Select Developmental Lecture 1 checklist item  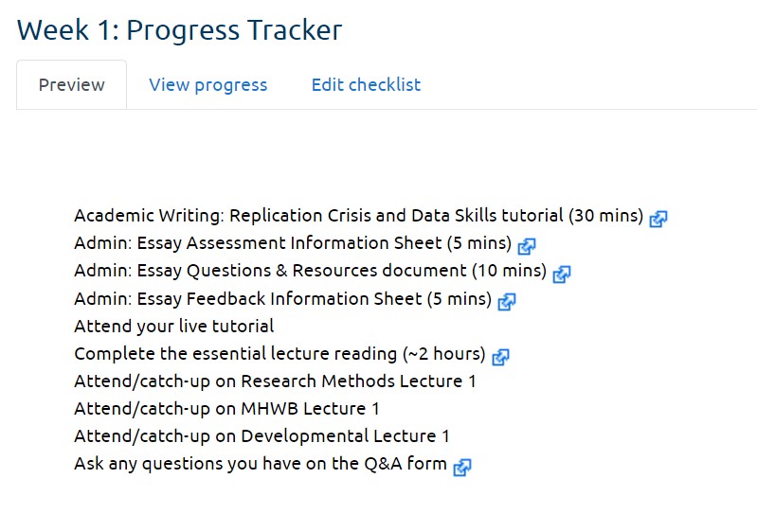click(x=261, y=436)
